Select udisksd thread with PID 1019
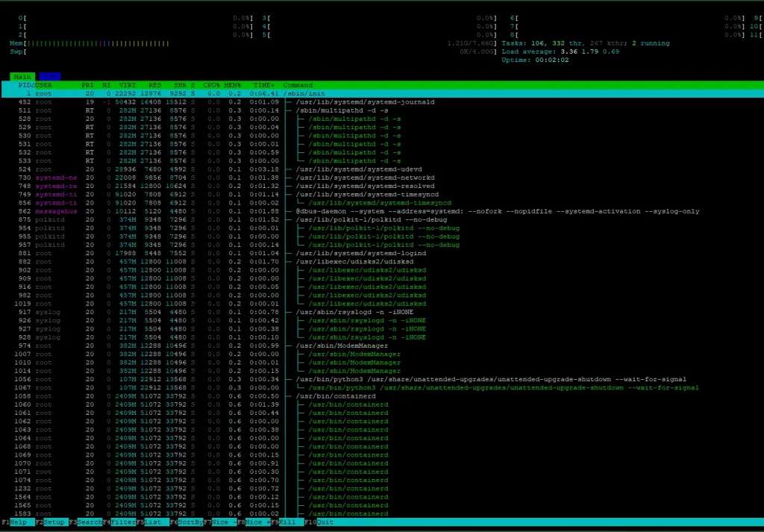The image size is (764, 532). 382,304
